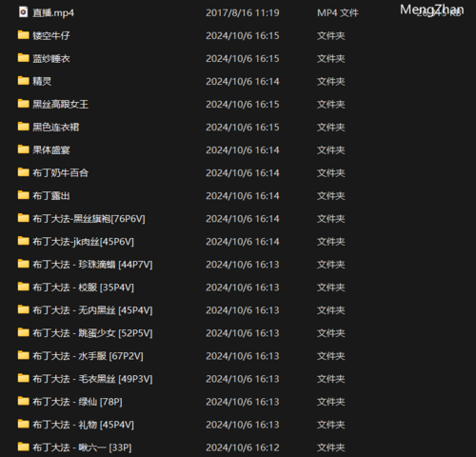Select the name 布丁大法 - 绿仙 [78P]
Screen dimensions: 476x457
tap(77, 402)
